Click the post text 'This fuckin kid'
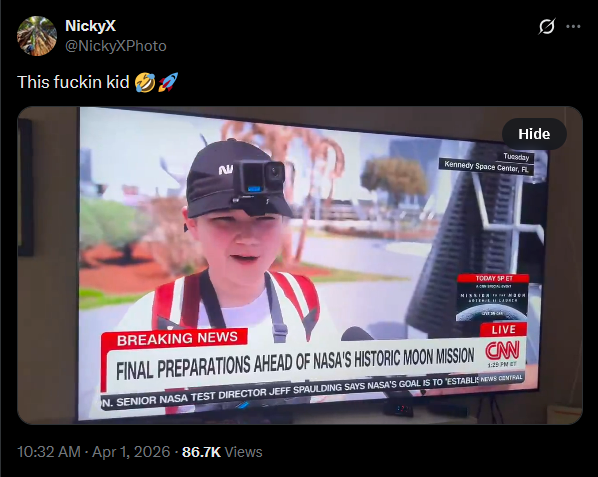This screenshot has width=598, height=477. tap(73, 82)
